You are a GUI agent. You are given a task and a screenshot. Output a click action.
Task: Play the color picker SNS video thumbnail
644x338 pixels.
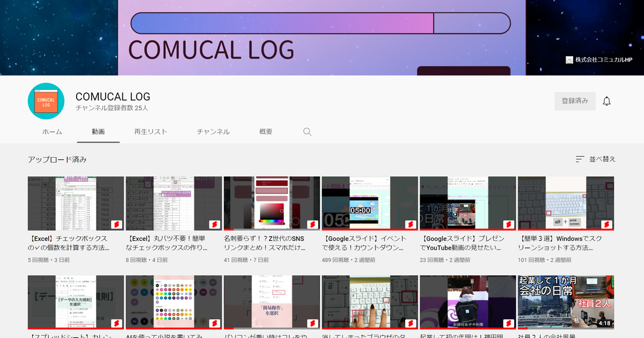coord(272,203)
